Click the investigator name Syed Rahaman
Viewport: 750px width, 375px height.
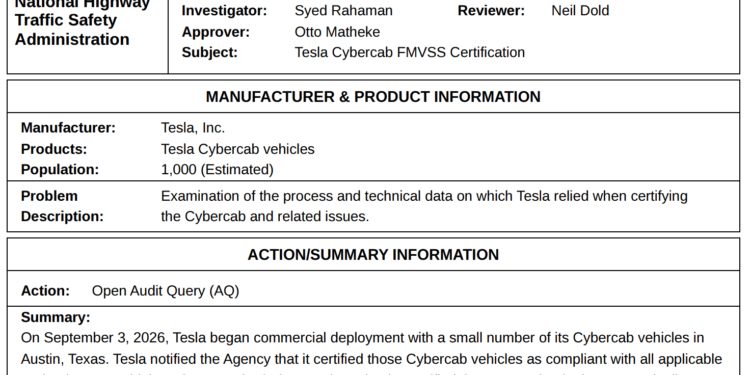tap(343, 11)
